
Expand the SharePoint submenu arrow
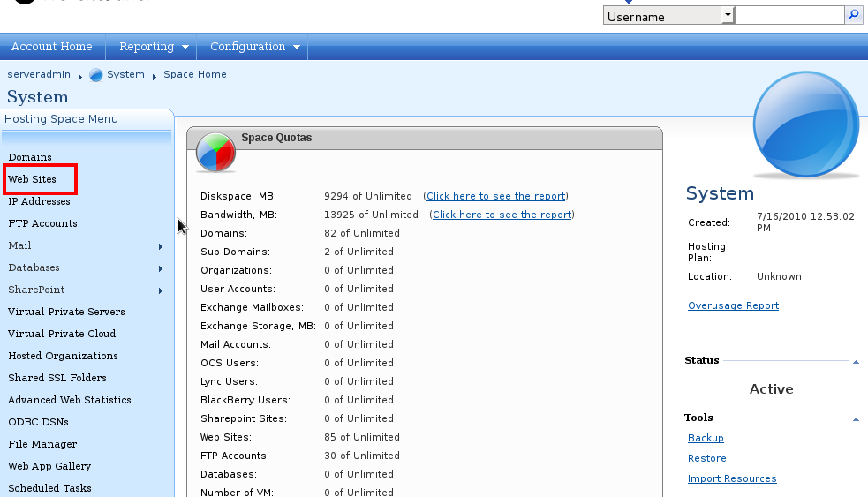point(161,290)
